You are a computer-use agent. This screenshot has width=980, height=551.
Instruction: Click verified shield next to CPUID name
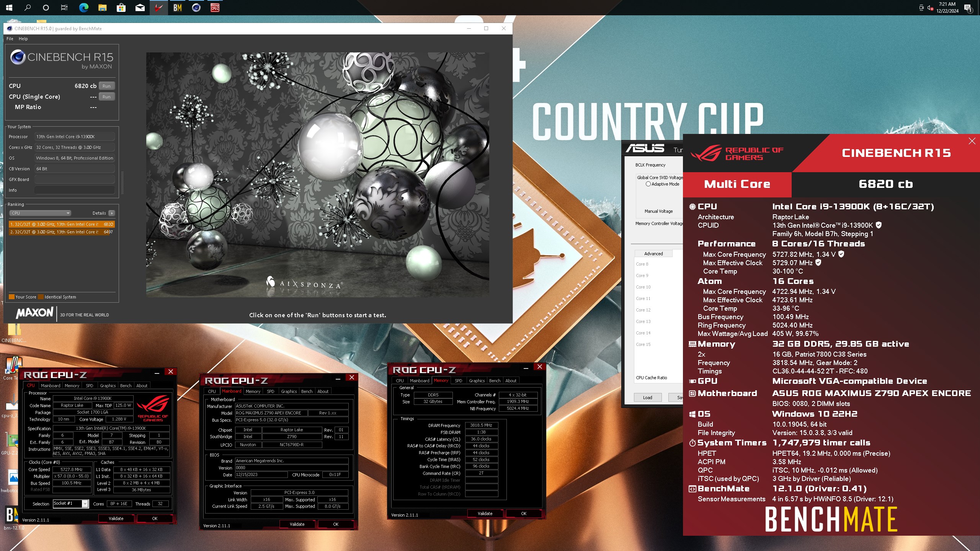[x=879, y=225]
